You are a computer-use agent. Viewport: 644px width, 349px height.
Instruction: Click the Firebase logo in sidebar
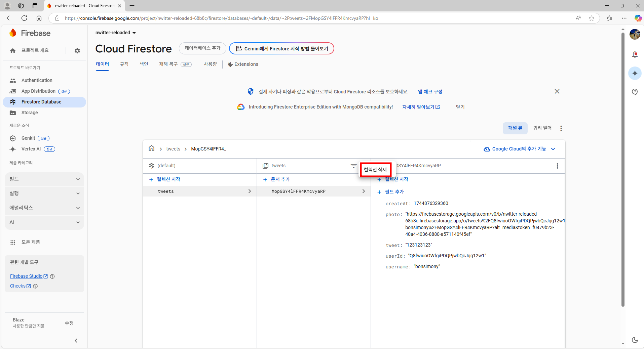click(30, 33)
